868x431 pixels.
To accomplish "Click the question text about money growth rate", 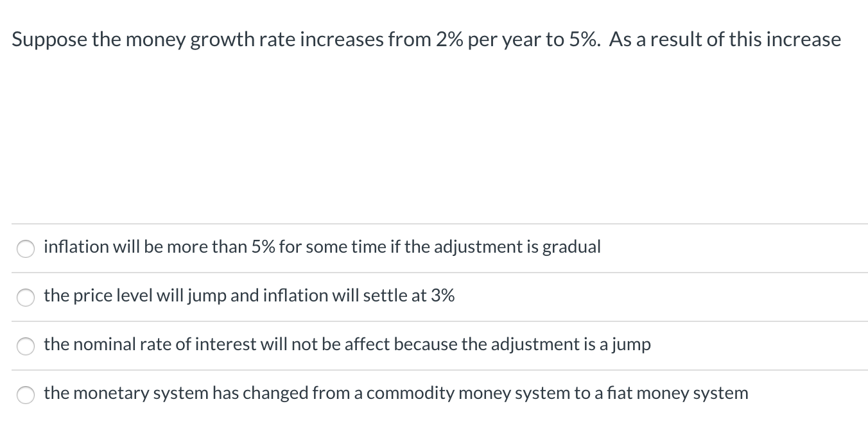I will (426, 39).
